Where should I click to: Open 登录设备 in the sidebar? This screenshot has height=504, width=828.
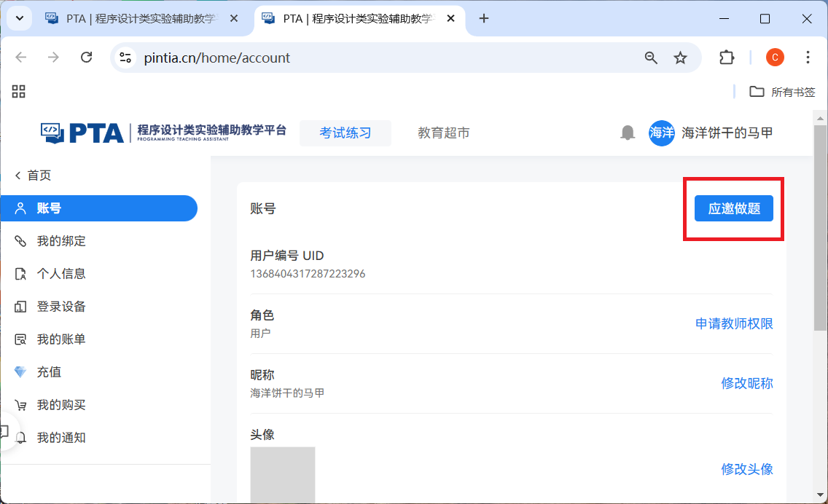[61, 307]
